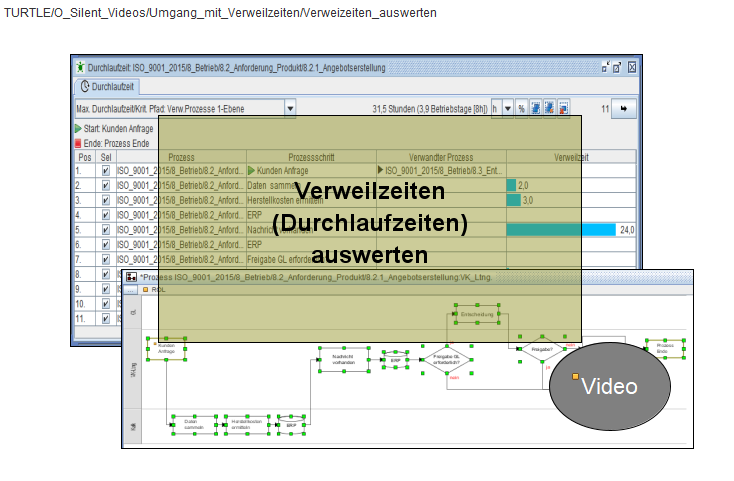
Task: Uncheck the Sel checkbox in row 10
Action: point(106,304)
